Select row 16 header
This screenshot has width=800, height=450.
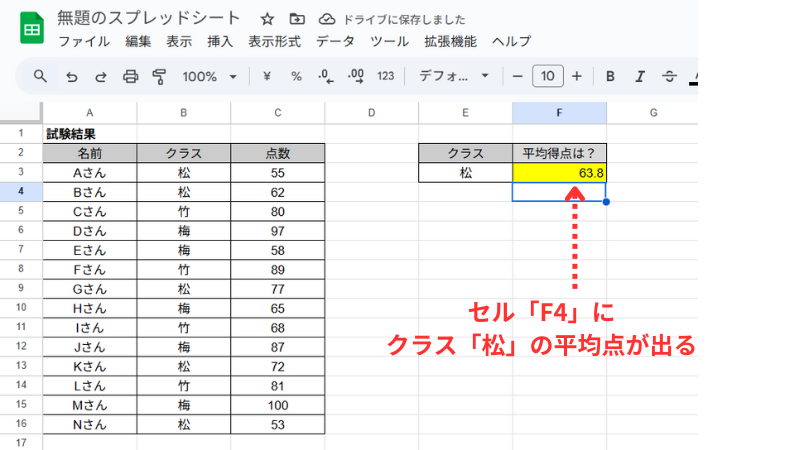(x=21, y=424)
